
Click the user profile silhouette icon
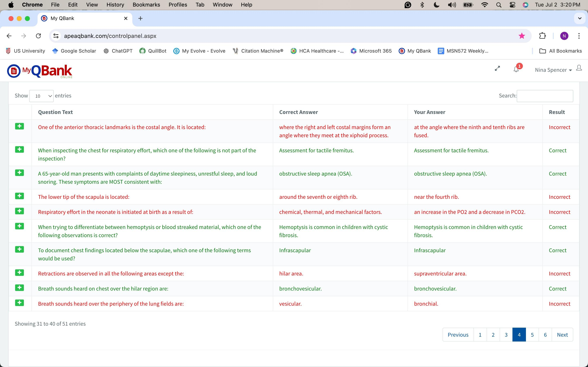pyautogui.click(x=579, y=68)
